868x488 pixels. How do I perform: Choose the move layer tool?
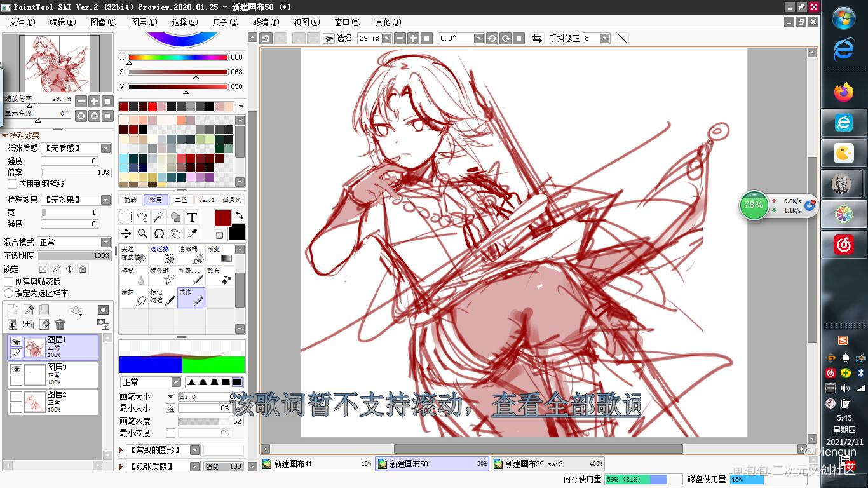(126, 234)
